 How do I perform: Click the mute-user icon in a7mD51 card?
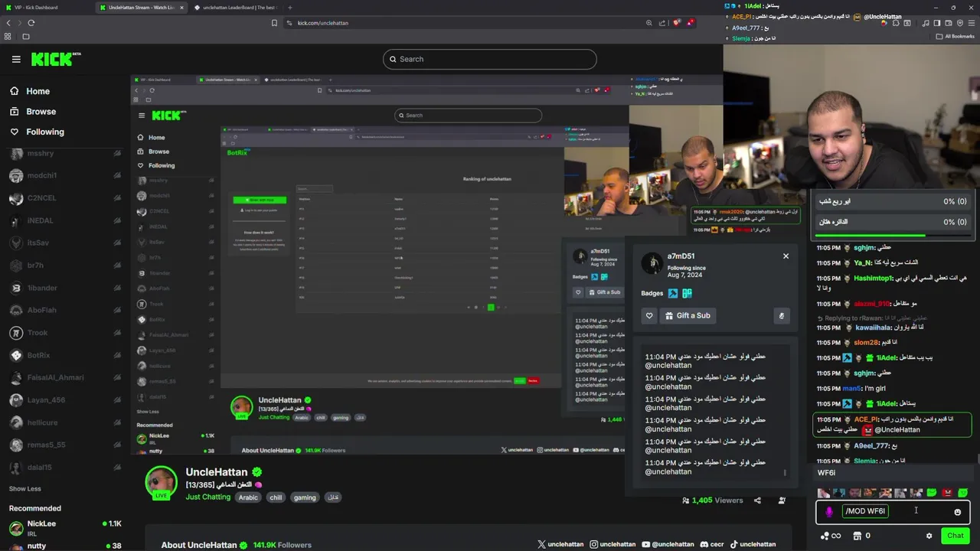point(781,315)
